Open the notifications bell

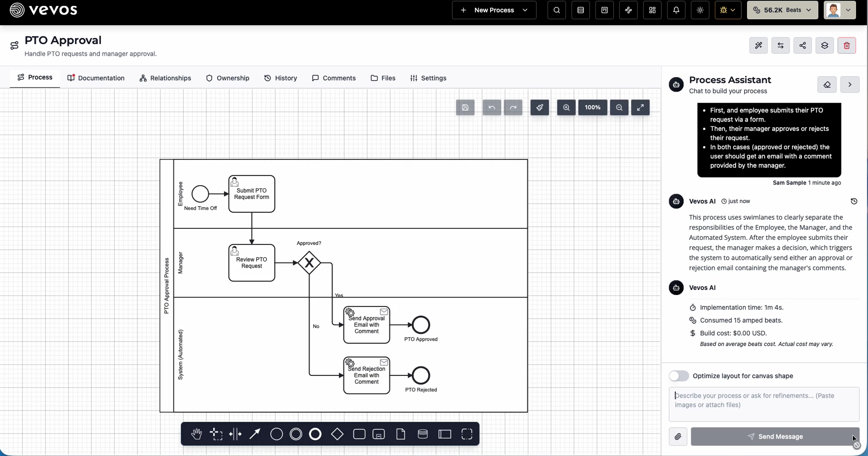[x=676, y=10]
